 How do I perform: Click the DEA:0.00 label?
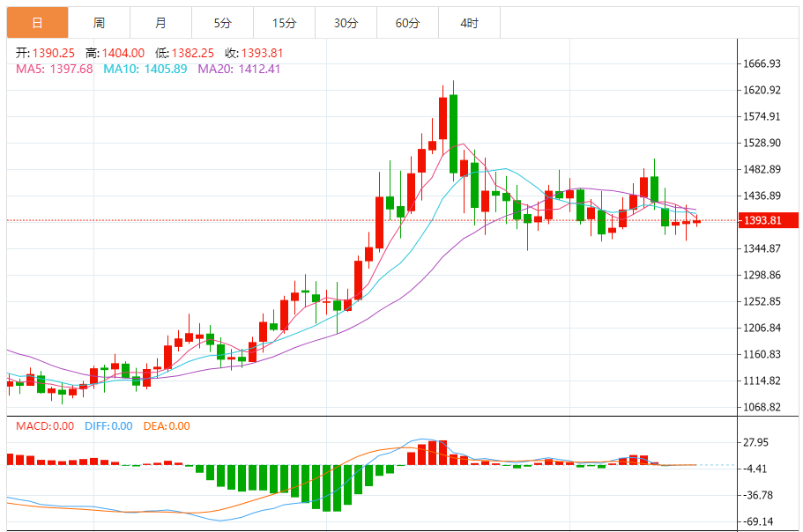pyautogui.click(x=167, y=426)
